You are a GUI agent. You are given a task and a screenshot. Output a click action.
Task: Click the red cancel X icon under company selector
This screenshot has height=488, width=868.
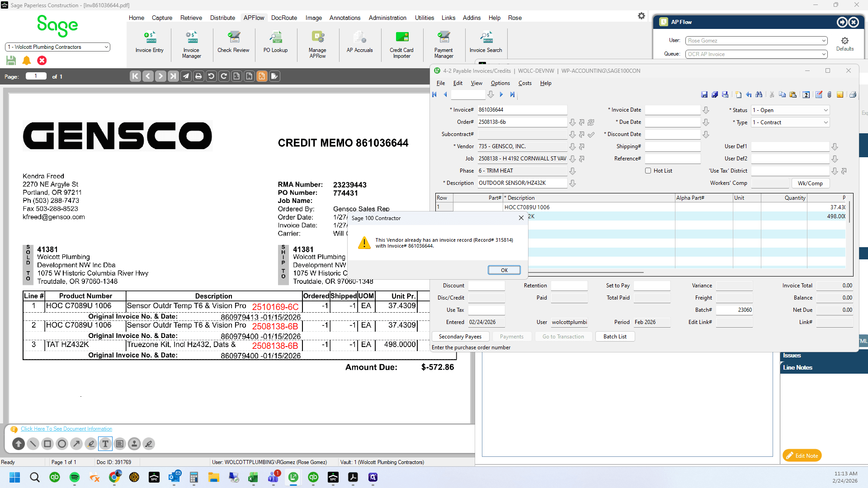coord(42,60)
